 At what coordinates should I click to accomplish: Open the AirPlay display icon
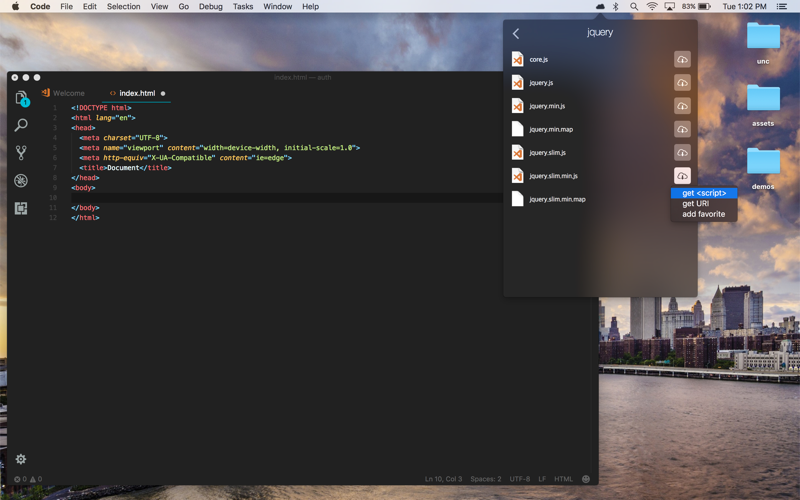(x=670, y=7)
